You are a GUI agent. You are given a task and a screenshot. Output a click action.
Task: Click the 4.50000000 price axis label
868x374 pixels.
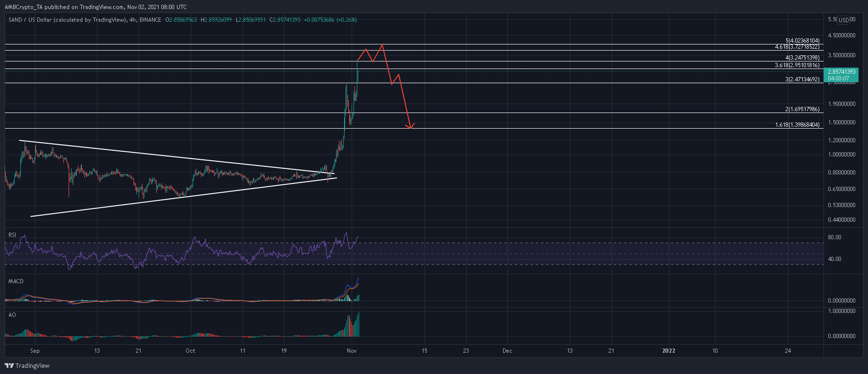pos(841,35)
